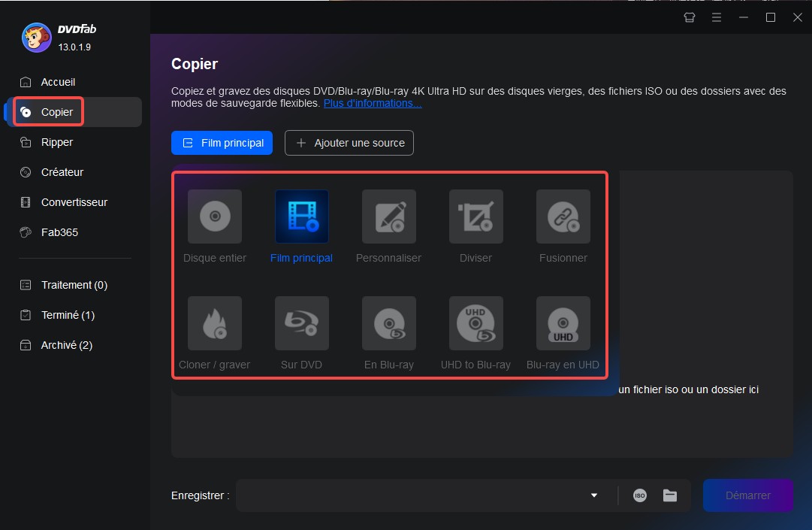Choose the Film principal mode tile

click(x=301, y=216)
